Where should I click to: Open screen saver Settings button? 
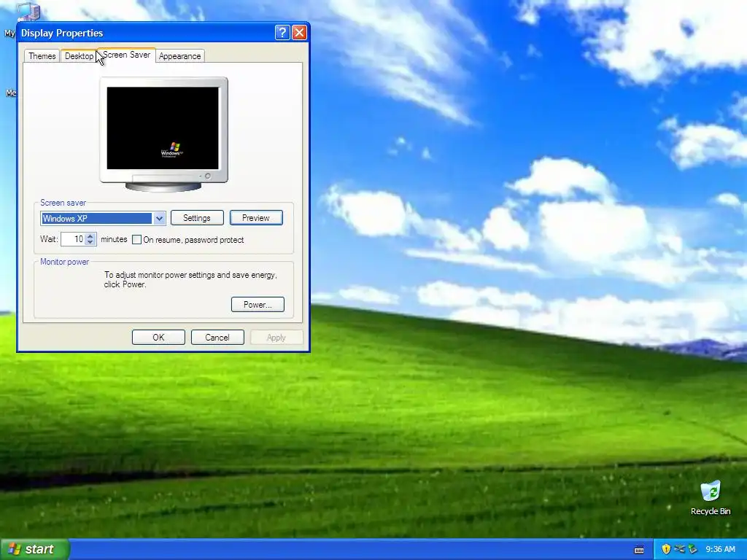point(197,217)
